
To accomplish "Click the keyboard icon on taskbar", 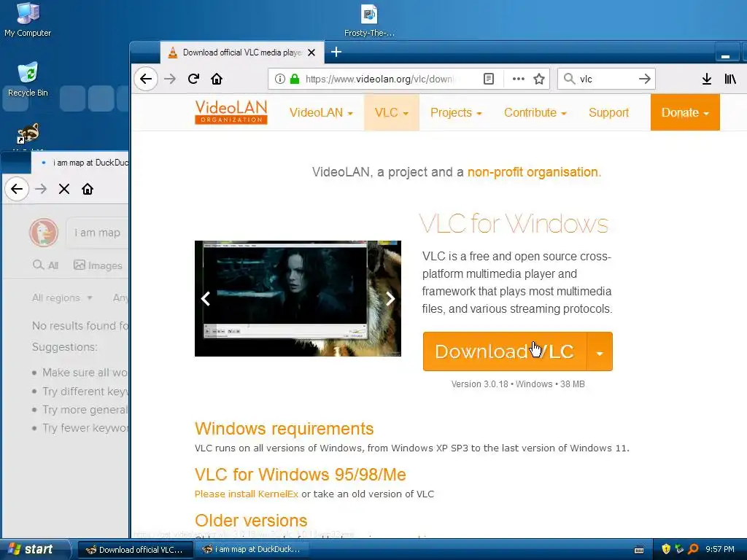I will tap(639, 550).
